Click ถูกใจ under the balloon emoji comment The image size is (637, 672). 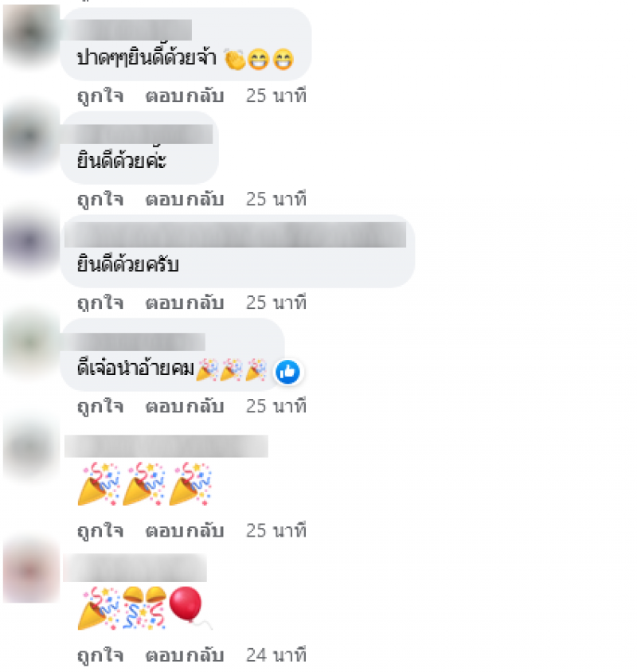tap(100, 655)
